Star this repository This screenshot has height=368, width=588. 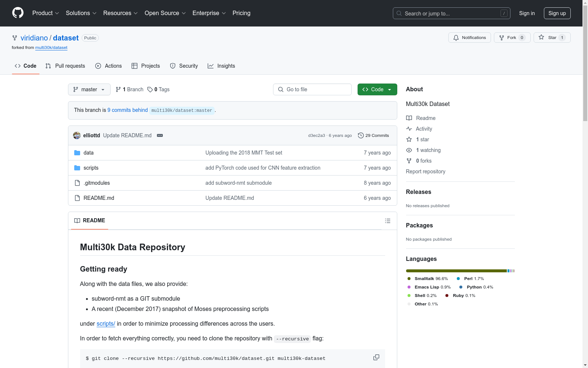tap(552, 38)
